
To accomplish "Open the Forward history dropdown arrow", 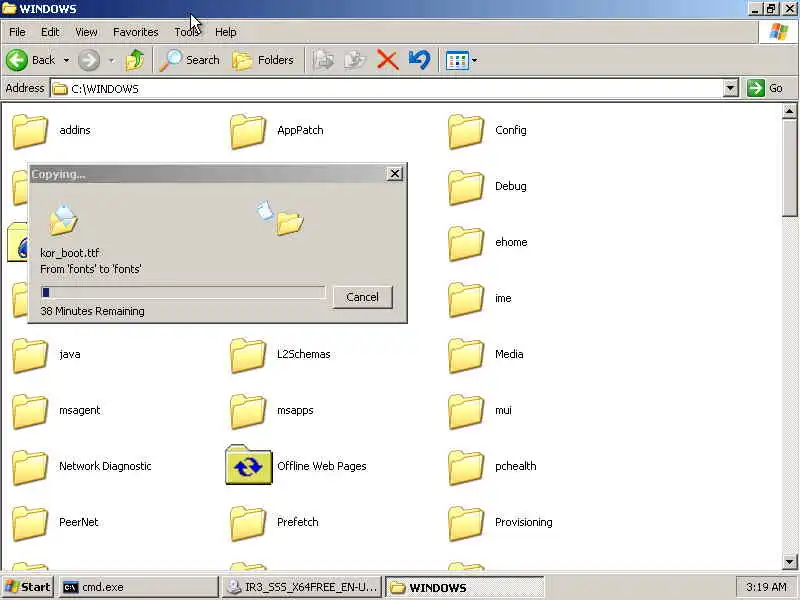I will click(x=111, y=60).
